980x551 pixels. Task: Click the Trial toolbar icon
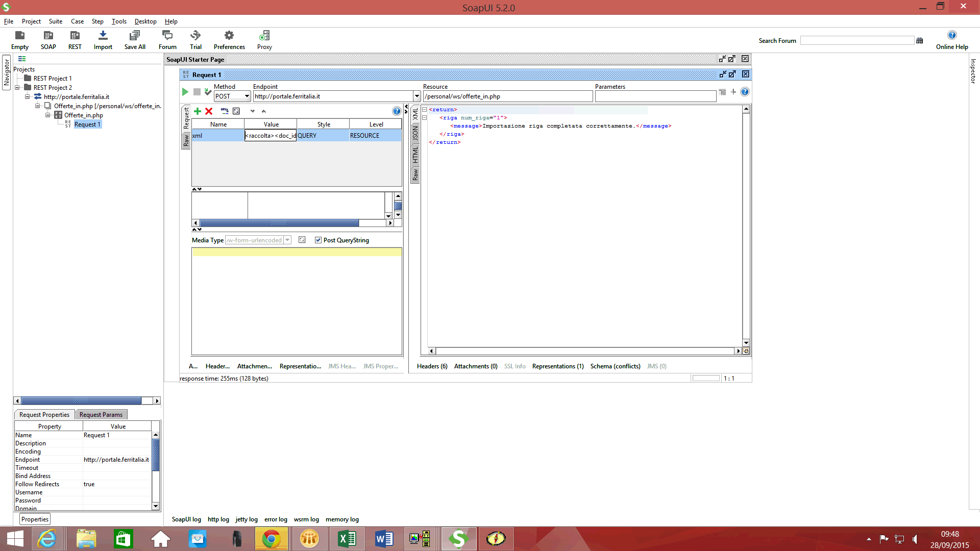pos(195,40)
